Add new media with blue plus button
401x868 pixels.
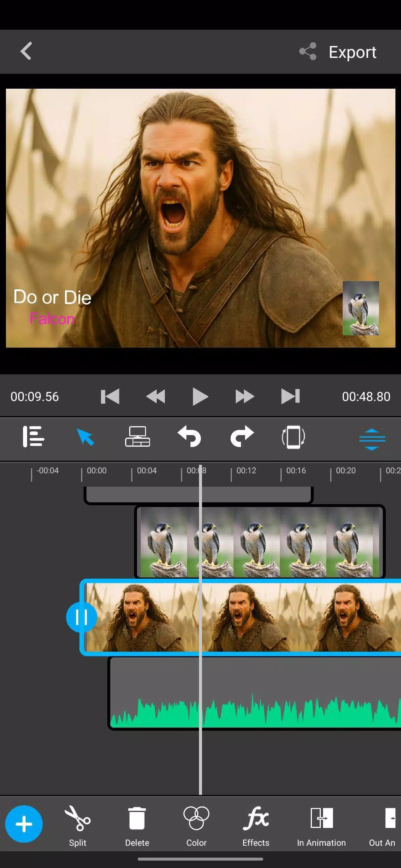coord(24,824)
